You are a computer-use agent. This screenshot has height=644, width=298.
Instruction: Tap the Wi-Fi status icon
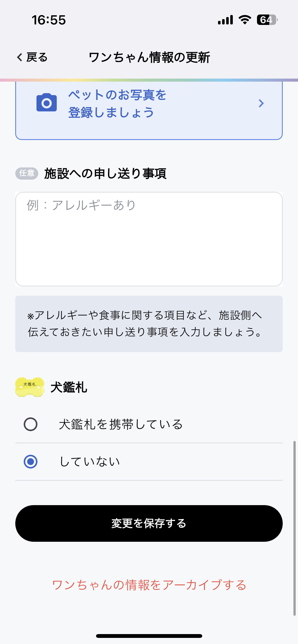[x=245, y=20]
